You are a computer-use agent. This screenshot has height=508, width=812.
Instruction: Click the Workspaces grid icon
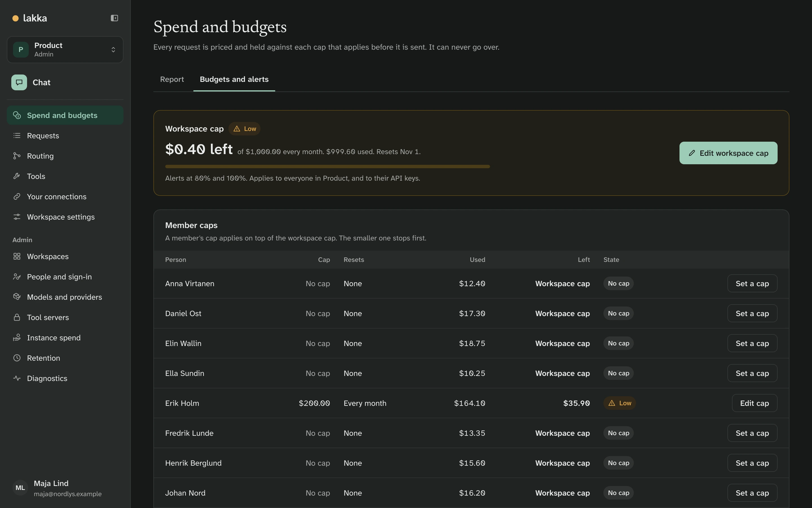tap(17, 256)
